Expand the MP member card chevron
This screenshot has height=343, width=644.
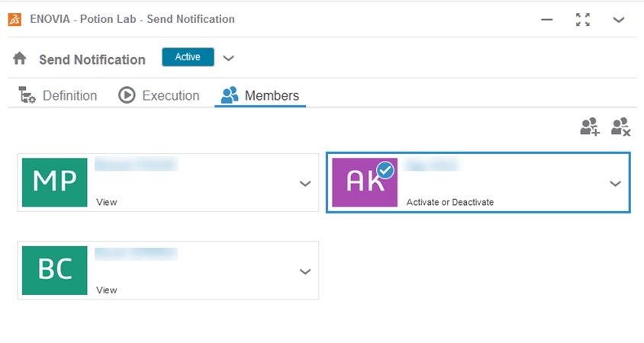coord(305,184)
